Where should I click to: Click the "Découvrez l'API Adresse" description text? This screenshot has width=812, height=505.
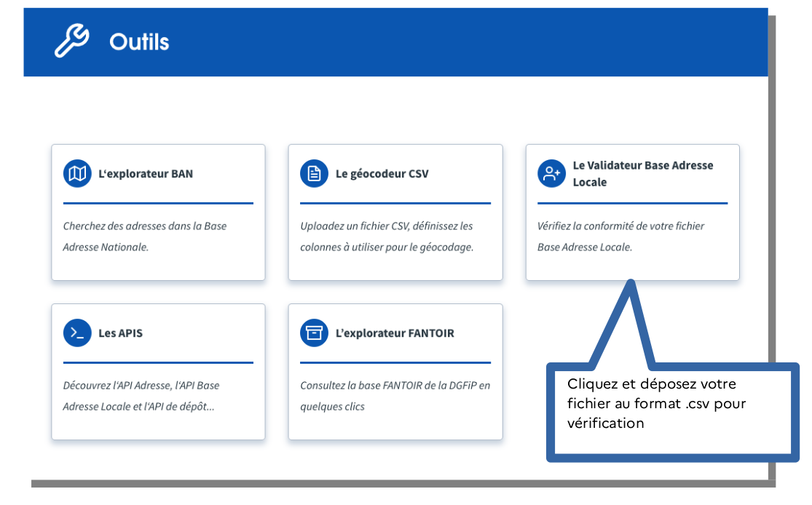point(141,396)
